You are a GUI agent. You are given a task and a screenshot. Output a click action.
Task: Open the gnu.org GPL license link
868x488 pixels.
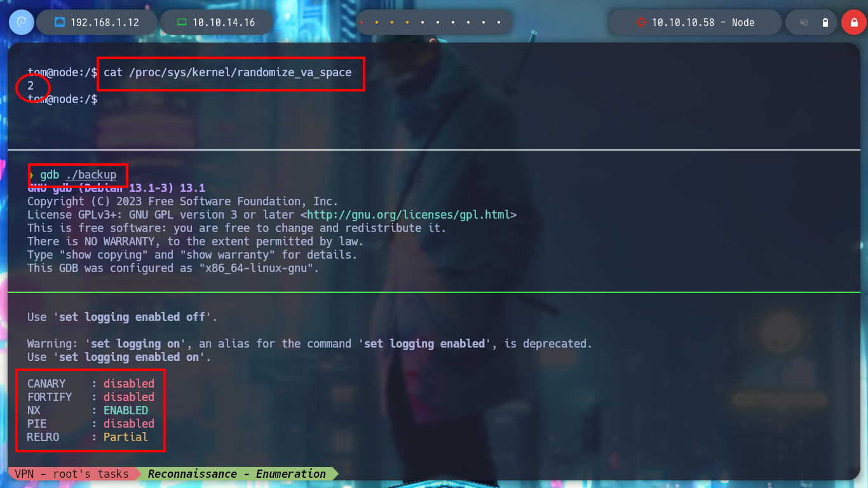409,215
